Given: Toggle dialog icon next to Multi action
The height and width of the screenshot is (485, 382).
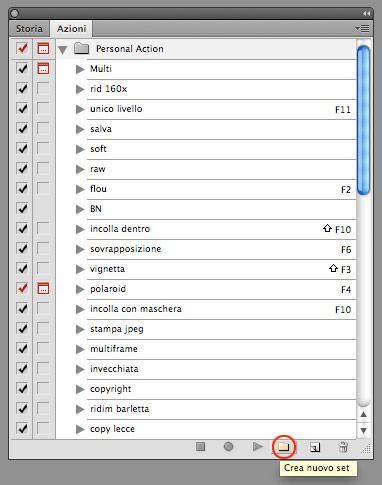Looking at the screenshot, I should point(43,69).
